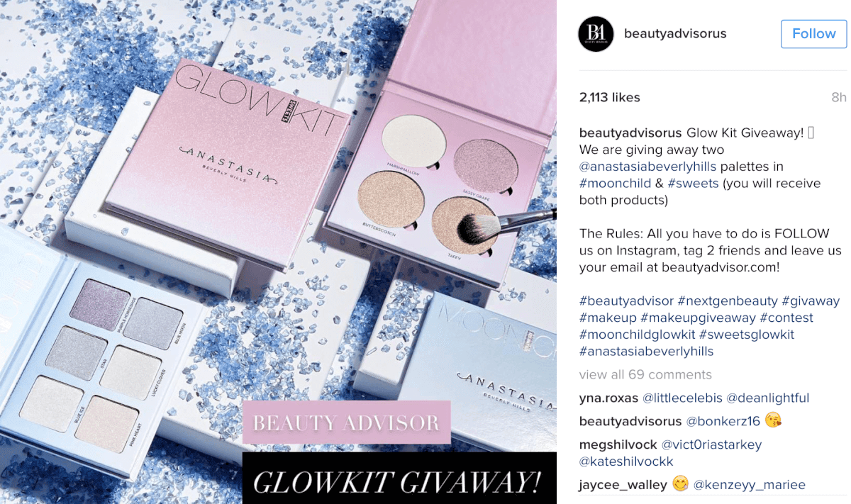Image resolution: width=851 pixels, height=504 pixels.
Task: Open the beautyadvisorus profile avatar
Action: [596, 34]
